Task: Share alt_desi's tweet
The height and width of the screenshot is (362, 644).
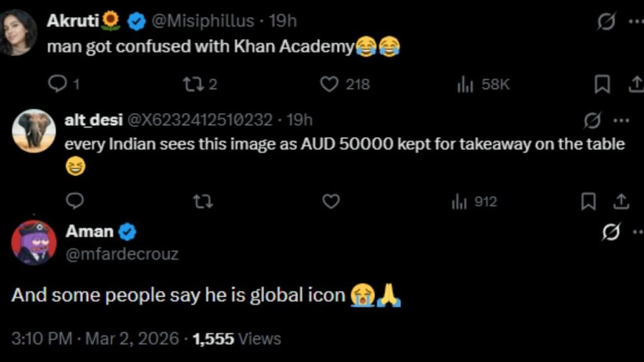Action: click(621, 202)
